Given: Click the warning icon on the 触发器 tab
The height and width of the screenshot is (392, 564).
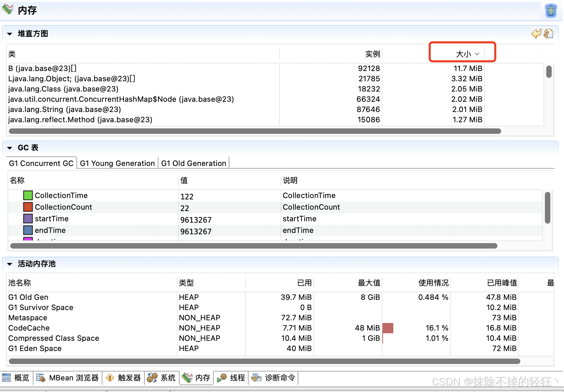Looking at the screenshot, I should [x=110, y=378].
